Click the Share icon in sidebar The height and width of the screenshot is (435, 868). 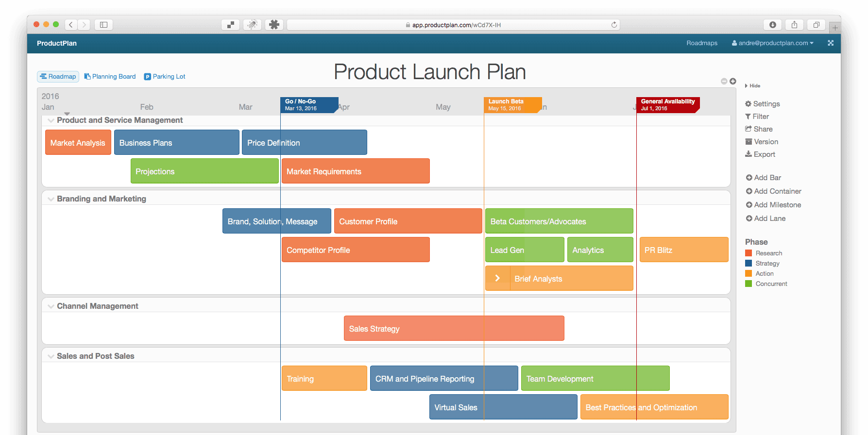click(749, 129)
